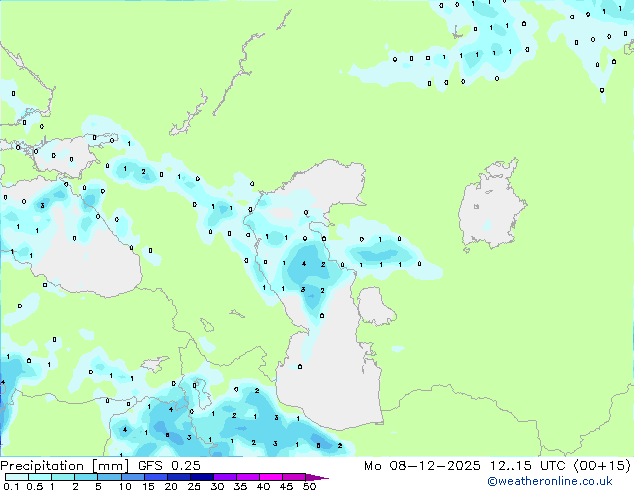Click the '50' legend scale label
This screenshot has height=490, width=634.
(x=309, y=486)
